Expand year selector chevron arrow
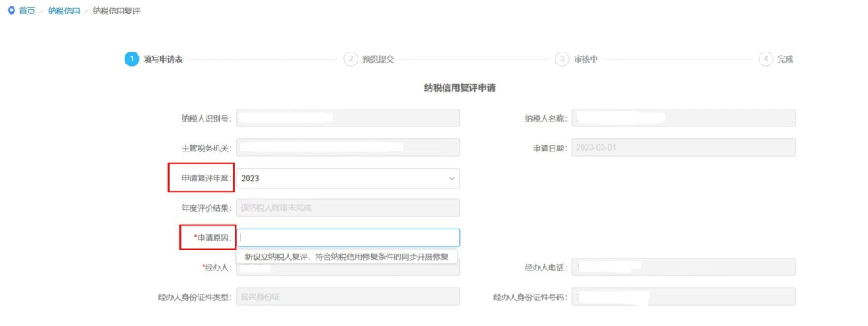 (452, 179)
